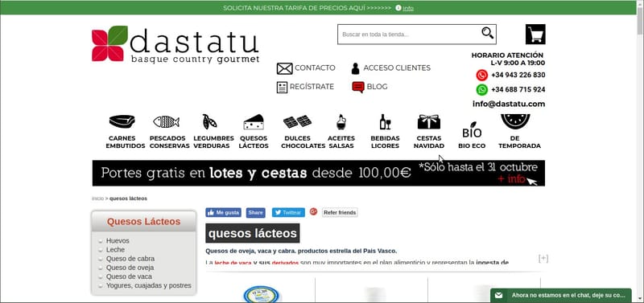Click the chat envelope icon at bottom right
The height and width of the screenshot is (303, 644).
(x=498, y=295)
